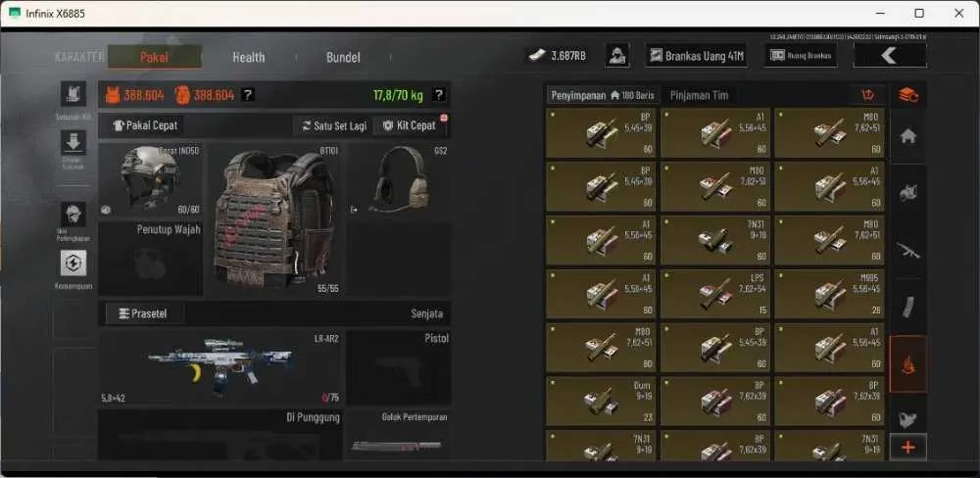Click the question mark beside weight 17,8/70 kg

click(x=439, y=95)
